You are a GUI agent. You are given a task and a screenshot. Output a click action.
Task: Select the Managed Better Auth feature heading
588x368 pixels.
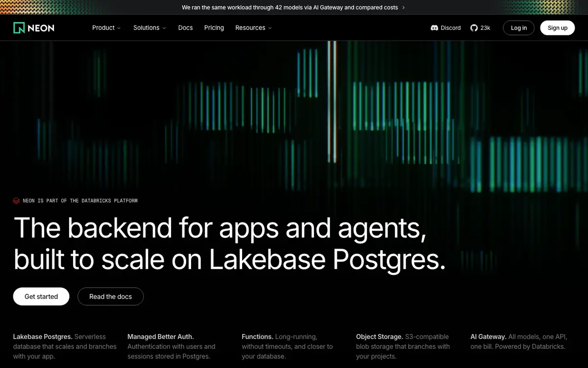tap(161, 337)
